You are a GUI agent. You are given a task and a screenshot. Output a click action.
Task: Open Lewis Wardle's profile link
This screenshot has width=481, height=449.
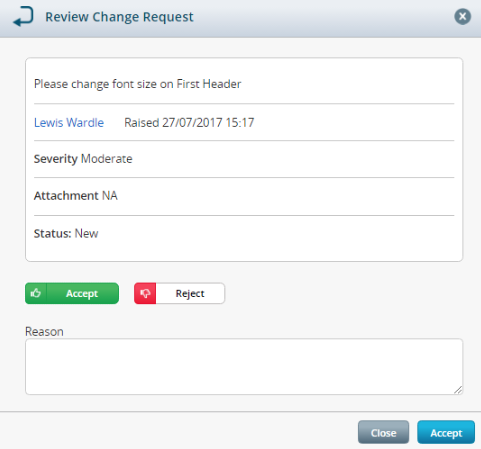tap(69, 123)
